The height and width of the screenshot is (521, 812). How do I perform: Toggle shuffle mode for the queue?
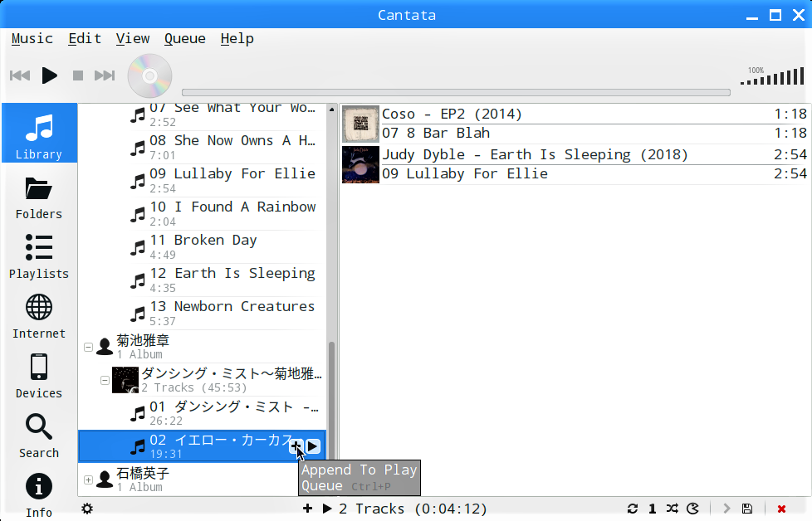click(673, 509)
